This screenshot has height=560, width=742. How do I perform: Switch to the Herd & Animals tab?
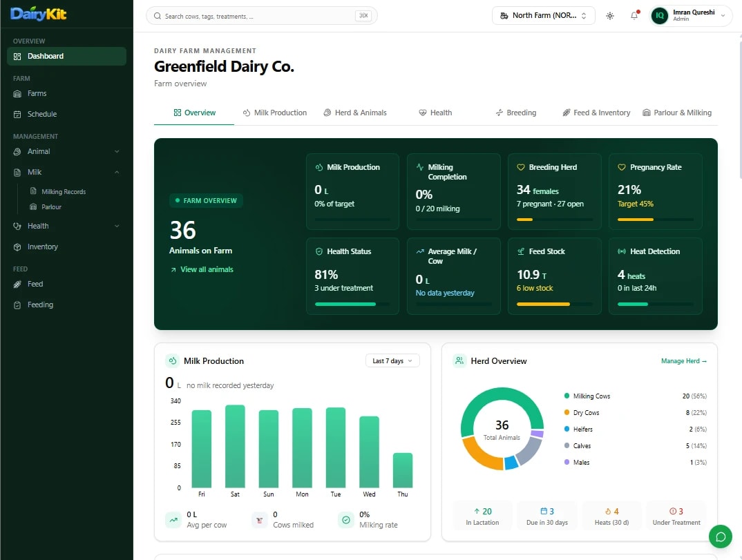[355, 113]
